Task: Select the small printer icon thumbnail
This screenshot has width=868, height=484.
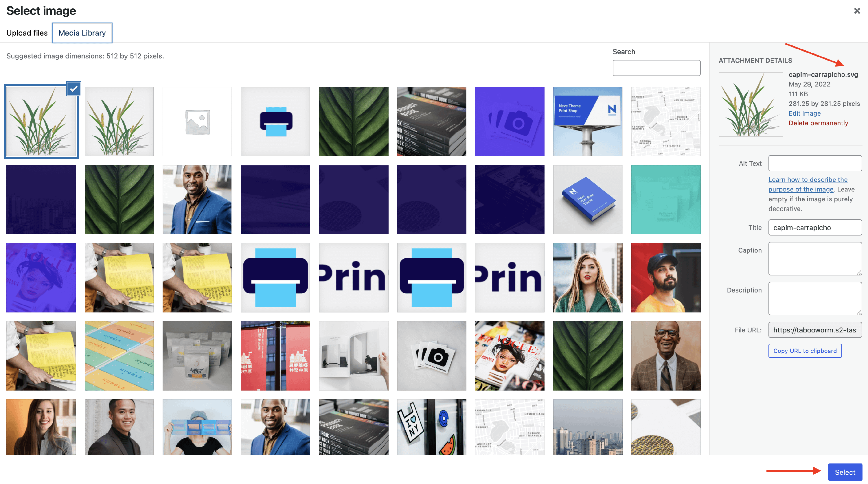Action: coord(275,121)
